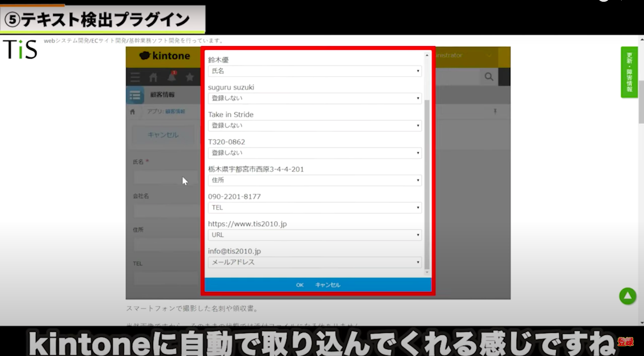Image resolution: width=644 pixels, height=356 pixels.
Task: Click the kintone logo in header
Action: click(x=165, y=56)
